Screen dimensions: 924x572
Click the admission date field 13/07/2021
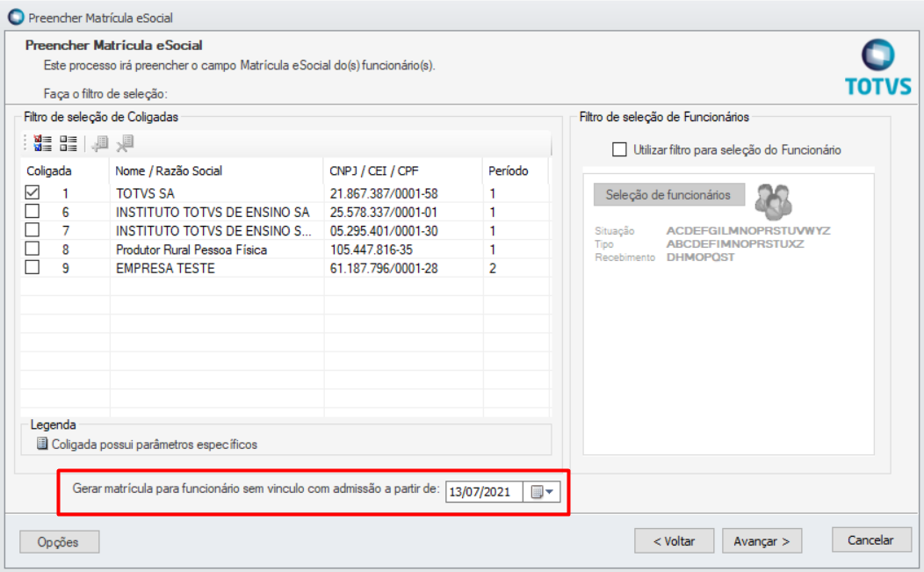484,491
